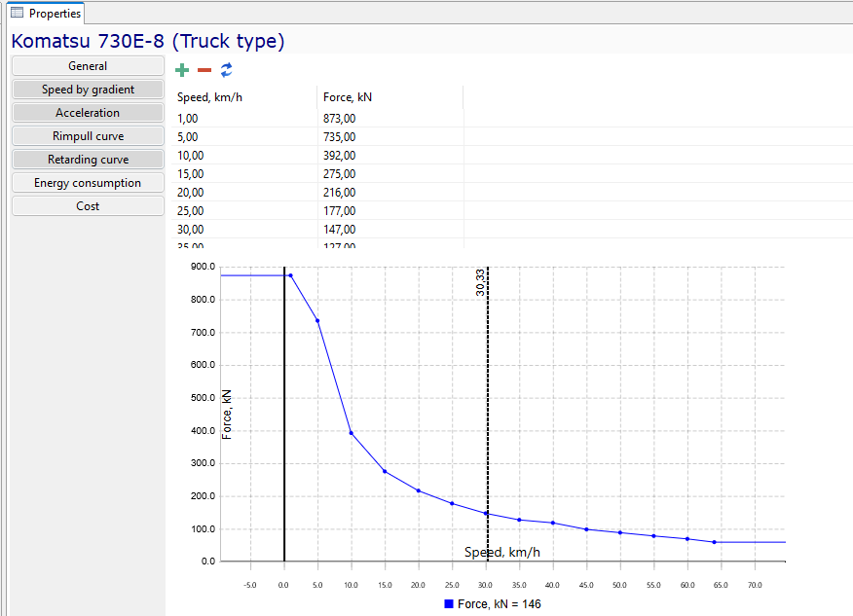Click the curve point at 1 km/h
Screen dimensions: 853x616
click(x=290, y=275)
